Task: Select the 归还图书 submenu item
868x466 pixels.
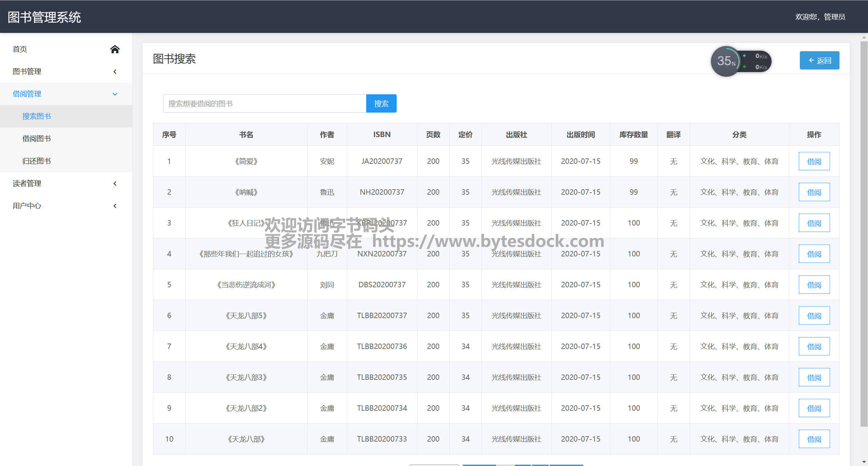Action: click(37, 161)
